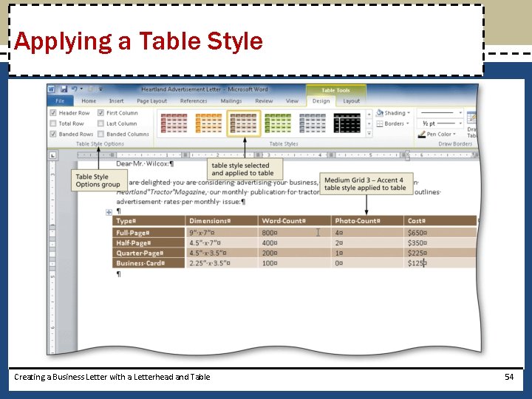Apply the red table style thumbnail
The image size is (532, 399).
[174, 123]
